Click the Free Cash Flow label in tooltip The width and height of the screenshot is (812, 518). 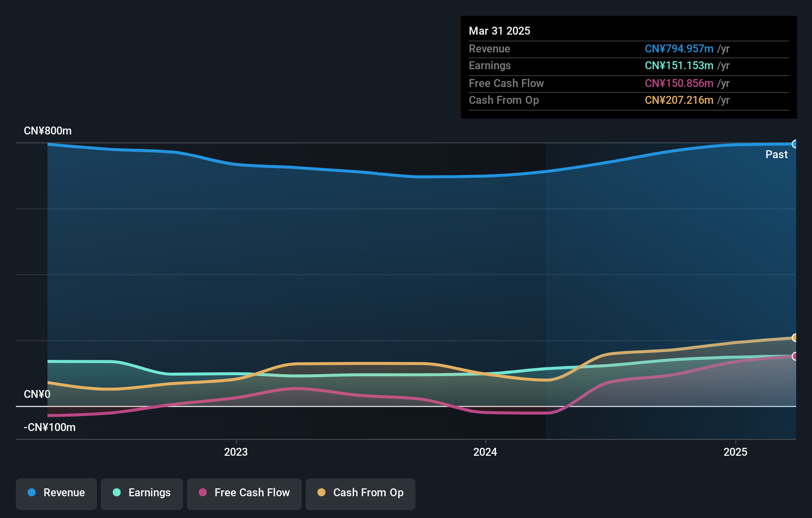click(x=506, y=84)
